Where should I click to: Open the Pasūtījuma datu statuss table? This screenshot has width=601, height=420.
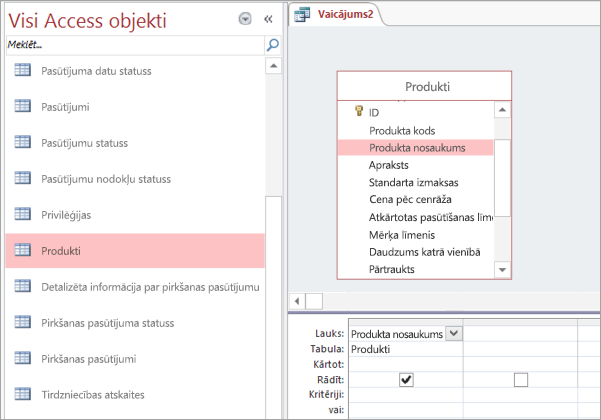(x=96, y=71)
